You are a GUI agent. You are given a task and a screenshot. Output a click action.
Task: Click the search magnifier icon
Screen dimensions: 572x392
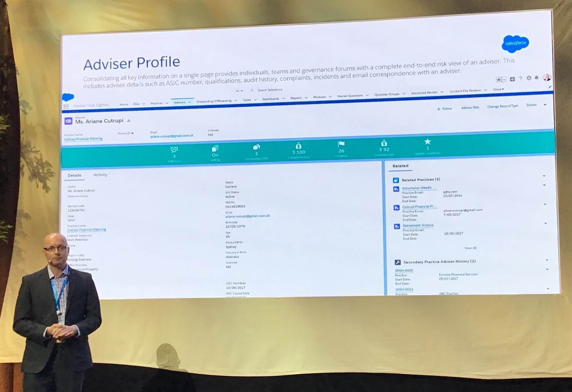click(x=252, y=90)
